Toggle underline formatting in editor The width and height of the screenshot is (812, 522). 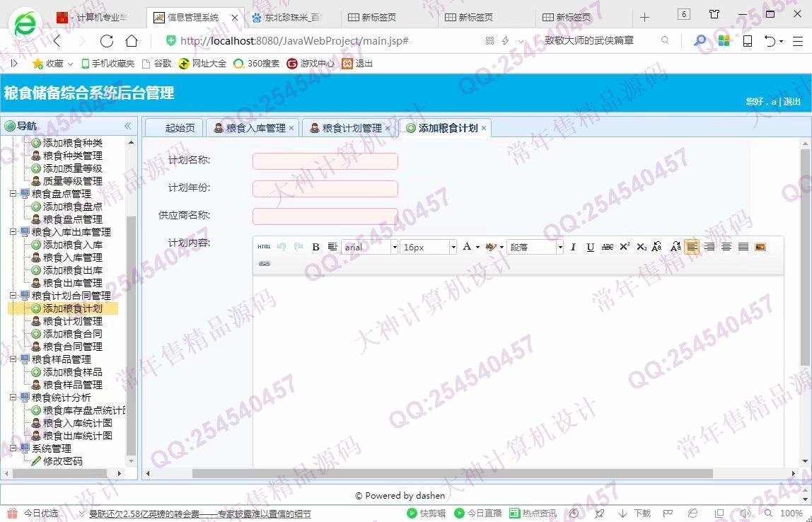click(x=590, y=247)
